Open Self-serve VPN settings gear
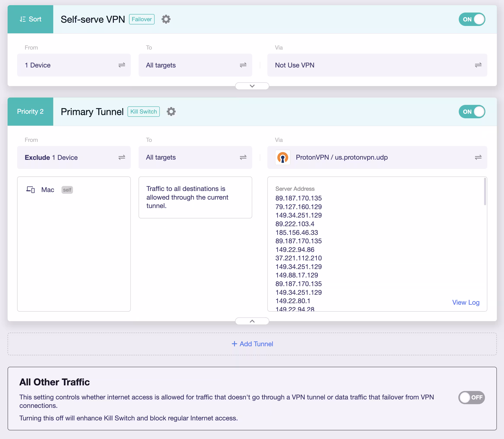Image resolution: width=504 pixels, height=439 pixels. coord(166,19)
